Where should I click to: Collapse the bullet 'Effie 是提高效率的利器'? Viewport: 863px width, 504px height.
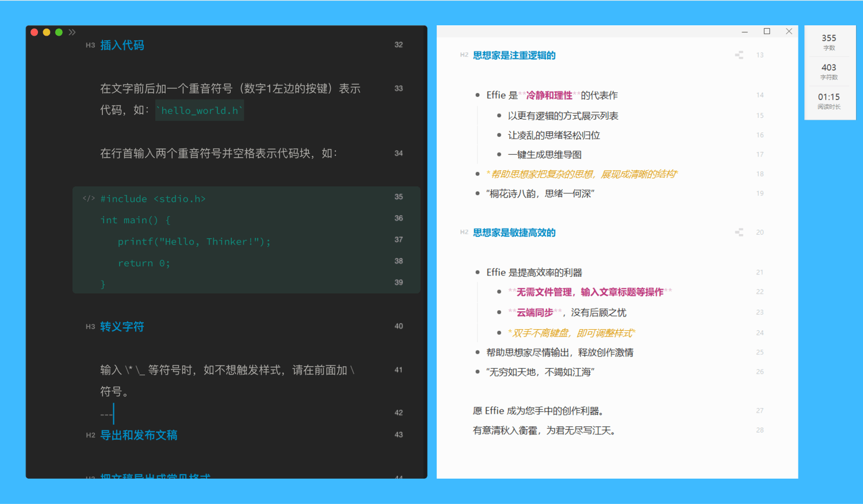(478, 273)
